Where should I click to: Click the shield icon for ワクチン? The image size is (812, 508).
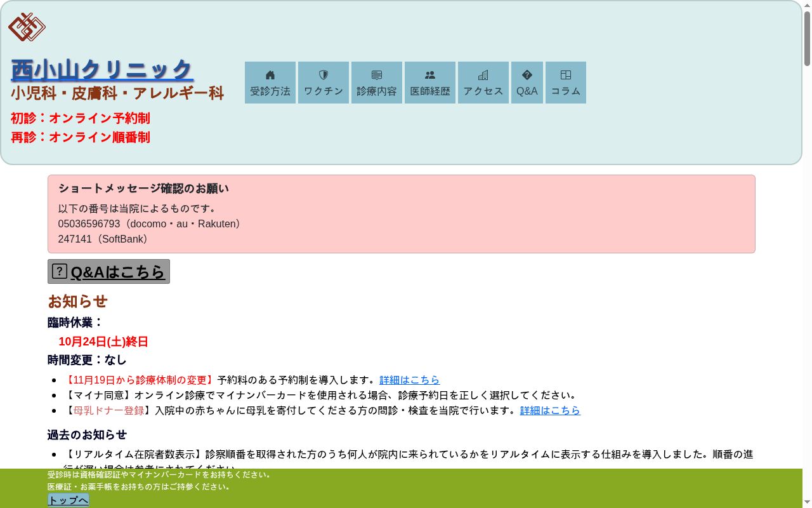click(x=324, y=75)
